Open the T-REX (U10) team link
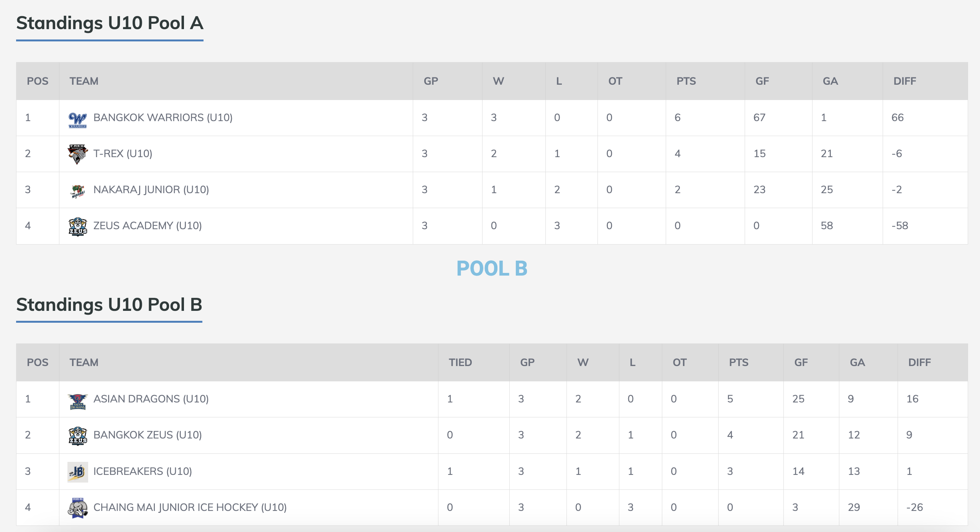This screenshot has height=532, width=980. pyautogui.click(x=123, y=154)
